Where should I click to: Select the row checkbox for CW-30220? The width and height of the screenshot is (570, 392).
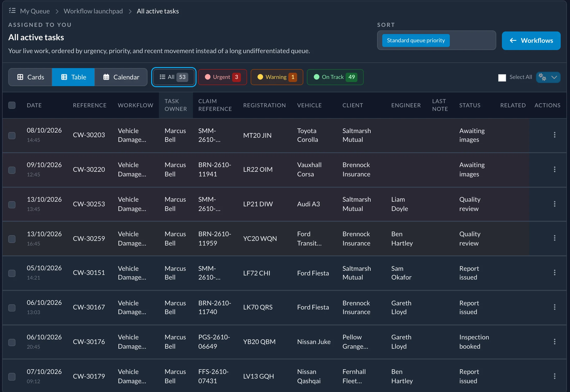pyautogui.click(x=12, y=170)
